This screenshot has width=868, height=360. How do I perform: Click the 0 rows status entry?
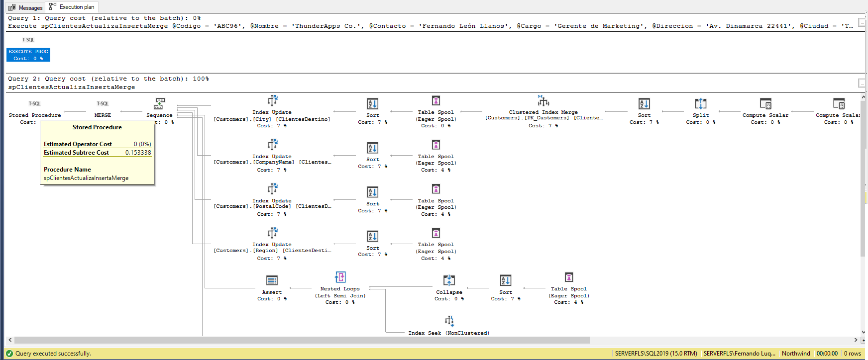[x=853, y=354]
